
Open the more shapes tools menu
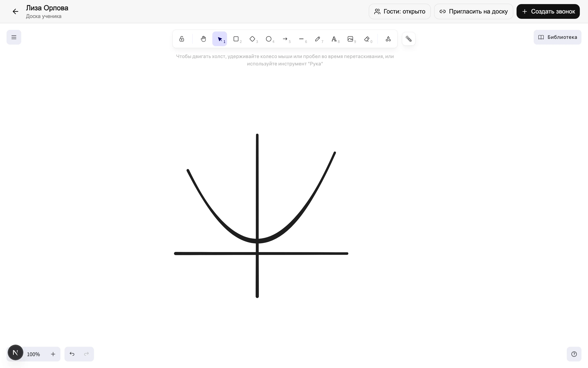(388, 39)
